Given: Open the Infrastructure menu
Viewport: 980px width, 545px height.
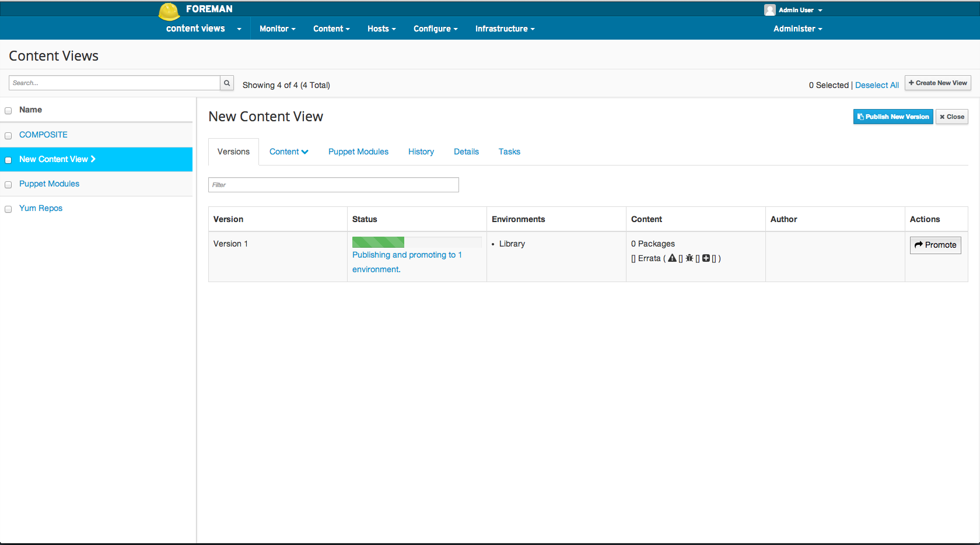Looking at the screenshot, I should pos(505,29).
